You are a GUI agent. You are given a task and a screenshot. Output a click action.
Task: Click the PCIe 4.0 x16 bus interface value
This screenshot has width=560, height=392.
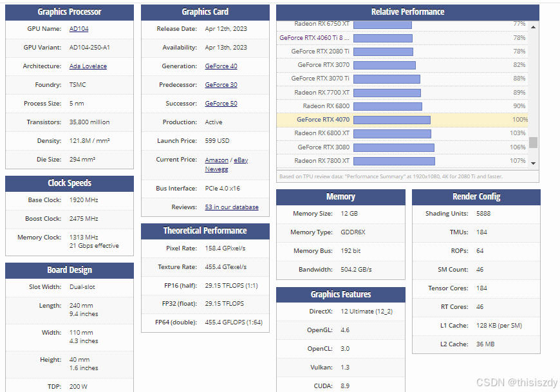pyautogui.click(x=222, y=188)
